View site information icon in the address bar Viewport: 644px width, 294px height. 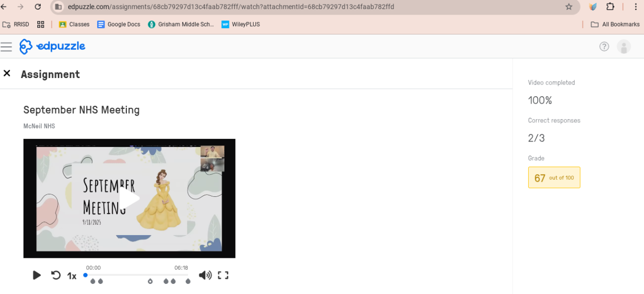tap(58, 7)
